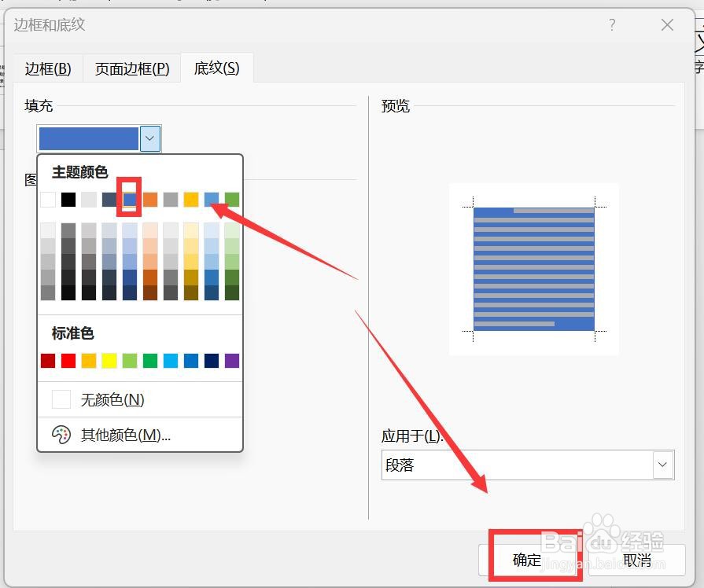Select the black theme color swatch

(68, 199)
